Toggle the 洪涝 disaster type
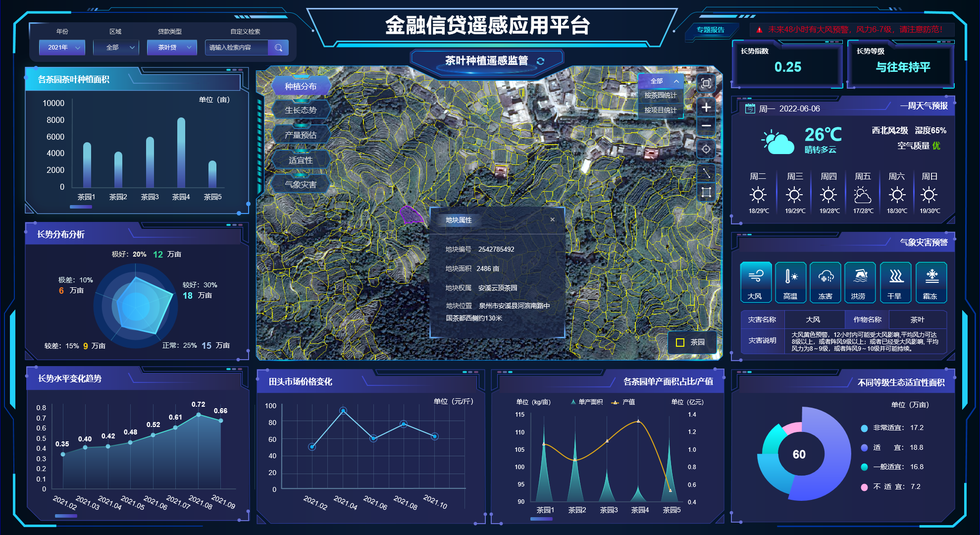This screenshot has height=535, width=980. (x=860, y=282)
